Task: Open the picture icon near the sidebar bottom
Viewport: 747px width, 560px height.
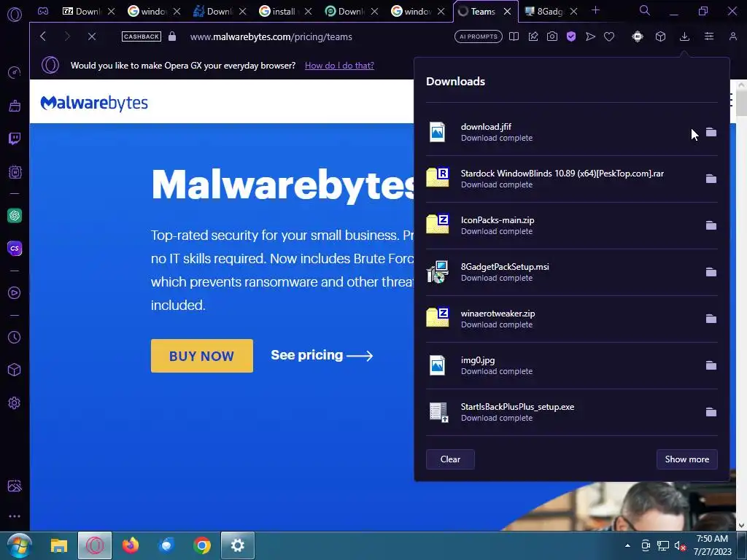Action: click(15, 486)
